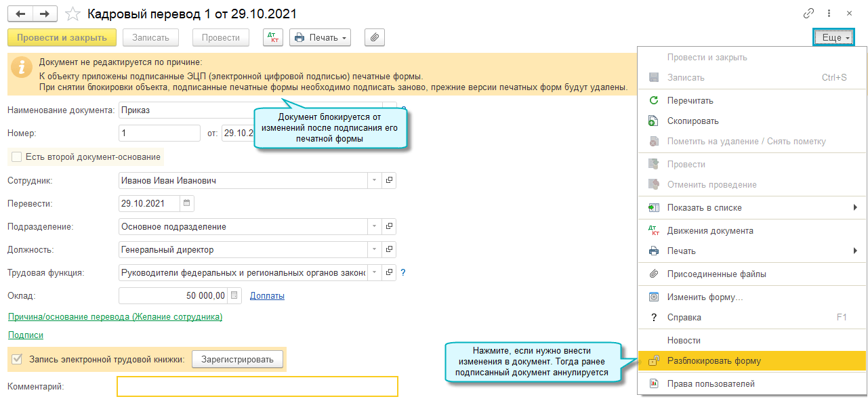
Task: Expand the Сотрудник dropdown list
Action: click(375, 181)
